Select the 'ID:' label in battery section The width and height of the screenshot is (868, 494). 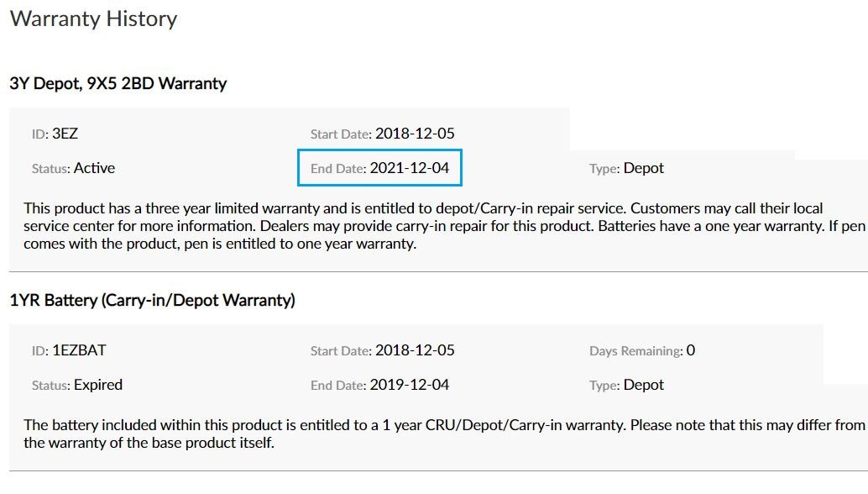click(39, 351)
